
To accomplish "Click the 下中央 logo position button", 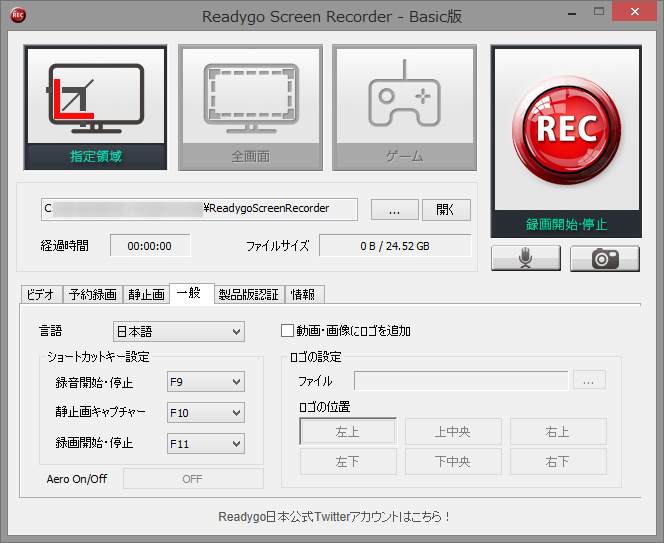I will 453,461.
